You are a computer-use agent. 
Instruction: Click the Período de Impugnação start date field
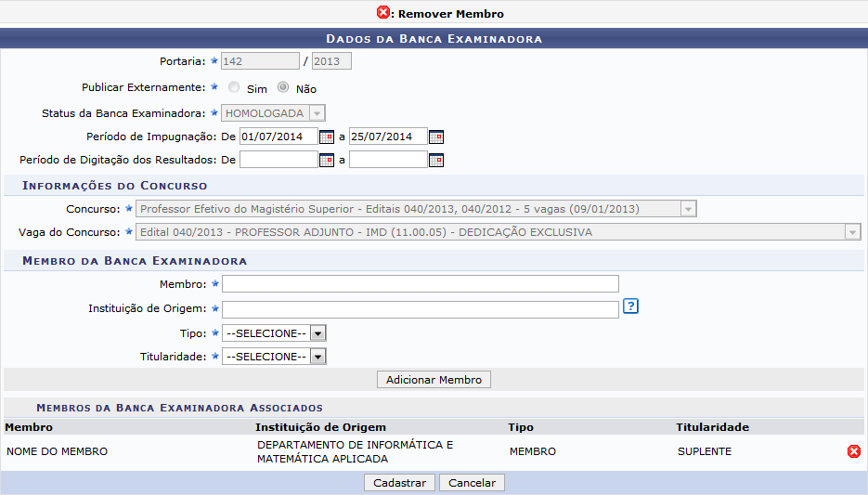pyautogui.click(x=278, y=137)
